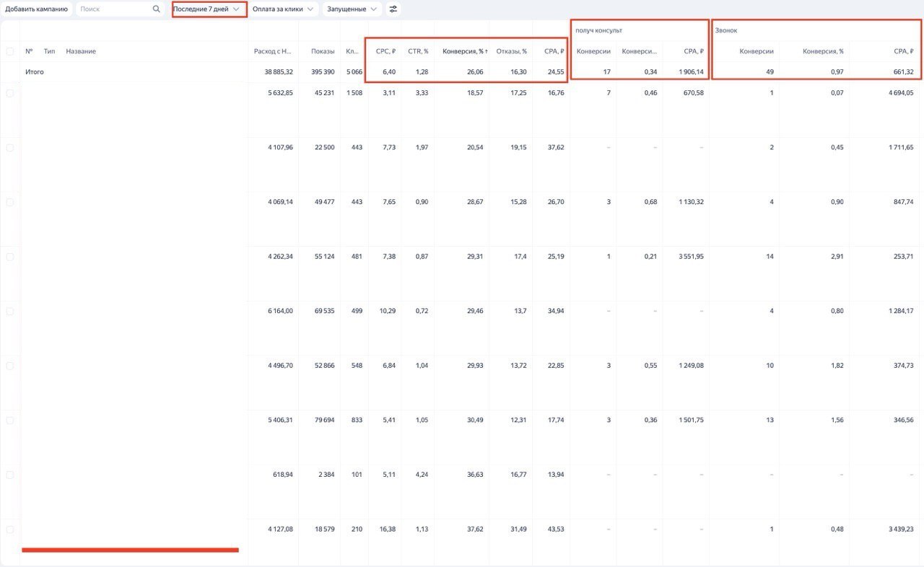Open the filter settings sliders icon
Image resolution: width=924 pixels, height=567 pixels.
coord(393,9)
